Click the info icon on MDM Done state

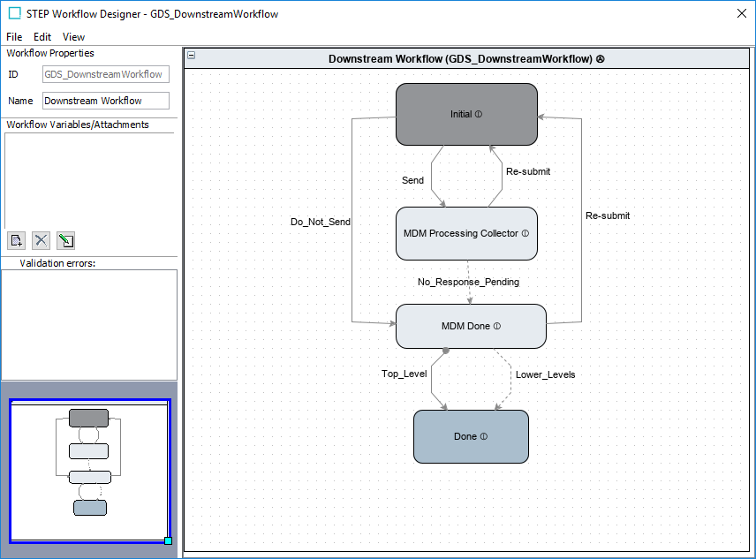[x=497, y=326]
